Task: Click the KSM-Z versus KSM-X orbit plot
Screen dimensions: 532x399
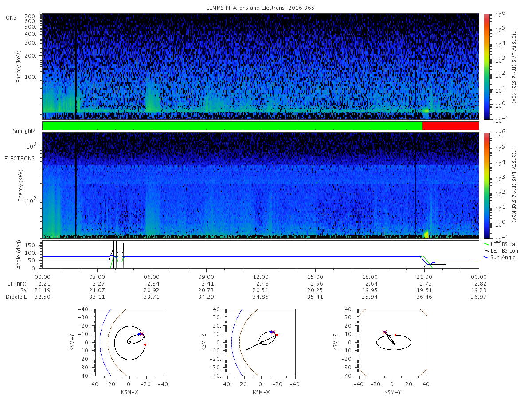Action: point(261,342)
